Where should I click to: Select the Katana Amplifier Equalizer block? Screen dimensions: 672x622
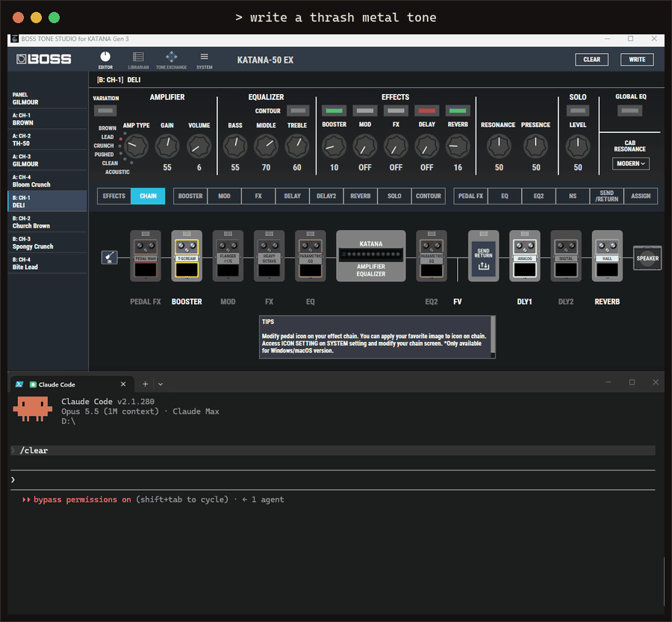pos(371,256)
